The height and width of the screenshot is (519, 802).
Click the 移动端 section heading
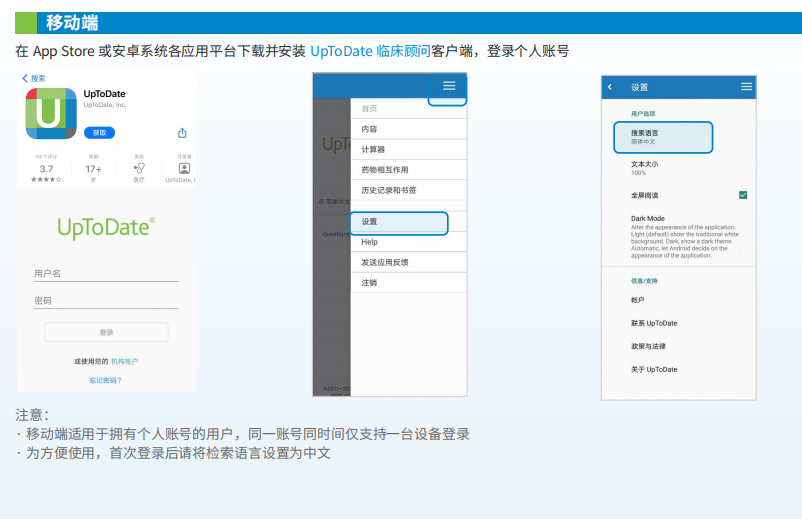[x=72, y=23]
